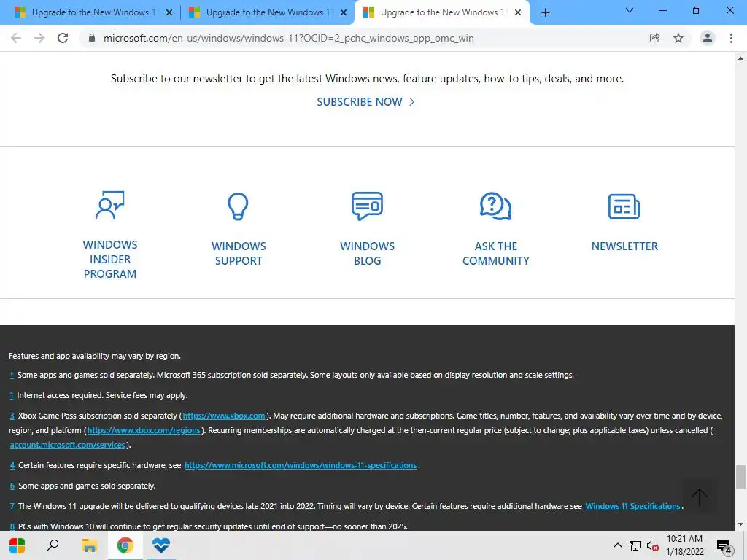Viewport: 747px width, 560px height.
Task: Open notification center icon
Action: (x=724, y=546)
